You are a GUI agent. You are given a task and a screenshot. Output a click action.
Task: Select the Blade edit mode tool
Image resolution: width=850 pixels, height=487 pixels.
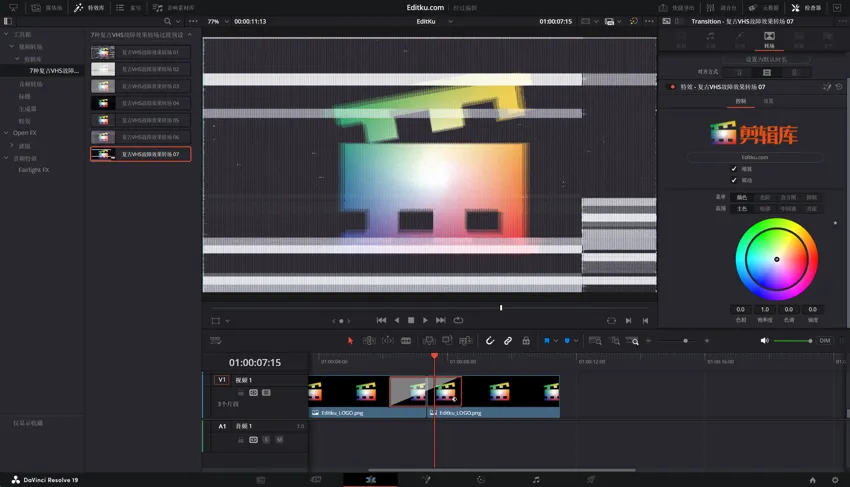(406, 341)
